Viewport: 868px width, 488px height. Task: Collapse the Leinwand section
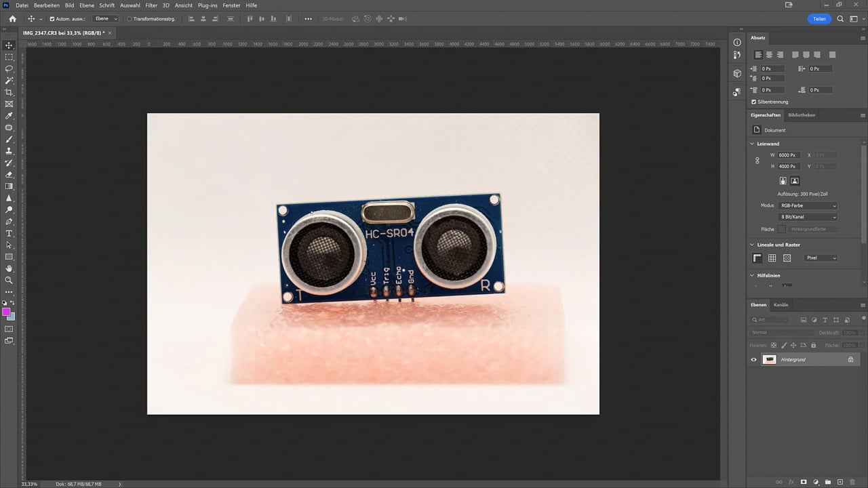pyautogui.click(x=752, y=144)
